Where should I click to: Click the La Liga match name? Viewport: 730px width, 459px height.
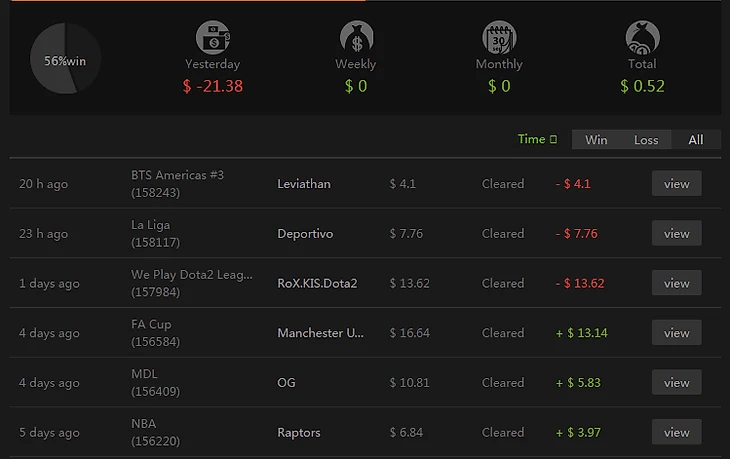pos(151,225)
